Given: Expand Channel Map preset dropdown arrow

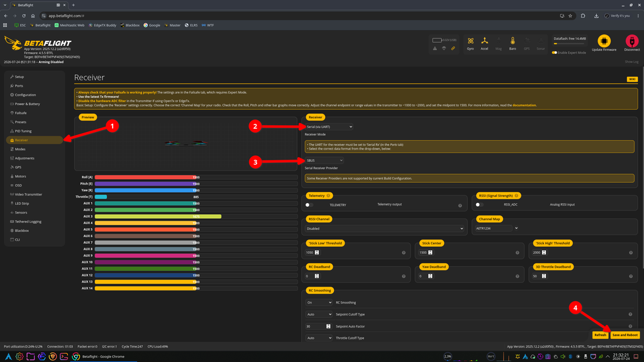Looking at the screenshot, I should pyautogui.click(x=516, y=228).
